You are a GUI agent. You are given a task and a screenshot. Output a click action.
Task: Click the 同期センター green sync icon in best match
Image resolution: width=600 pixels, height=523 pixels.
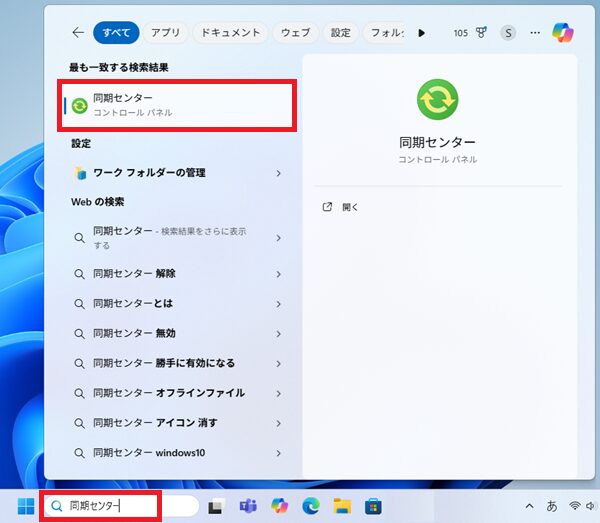coord(80,106)
